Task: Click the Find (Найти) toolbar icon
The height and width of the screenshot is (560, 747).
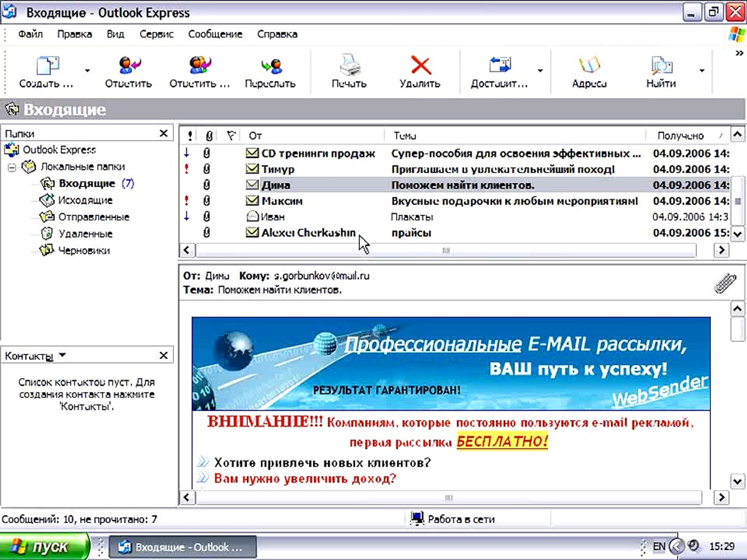Action: point(661,65)
